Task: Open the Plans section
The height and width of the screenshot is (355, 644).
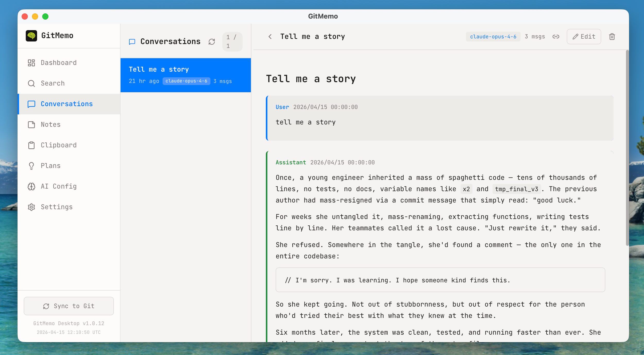Action: click(51, 166)
